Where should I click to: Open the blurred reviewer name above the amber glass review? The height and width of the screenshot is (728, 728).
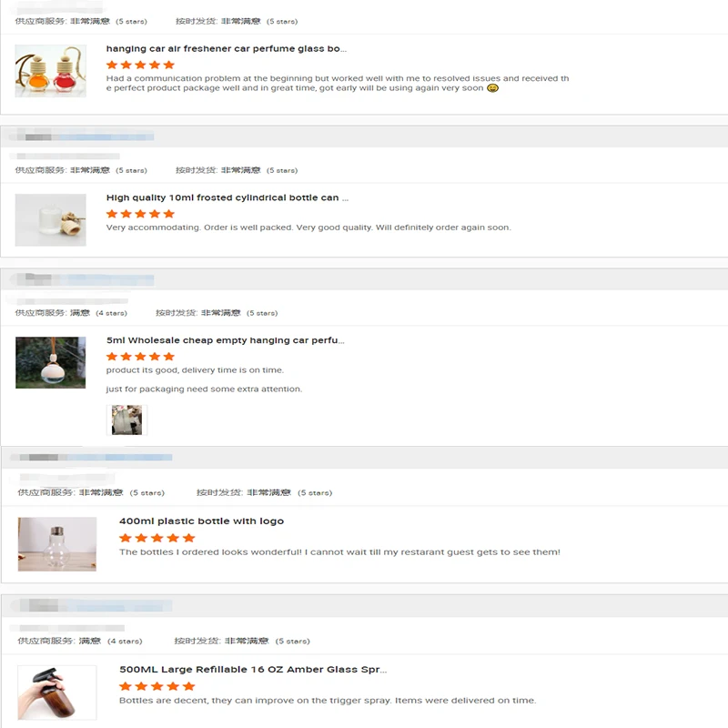(x=93, y=605)
